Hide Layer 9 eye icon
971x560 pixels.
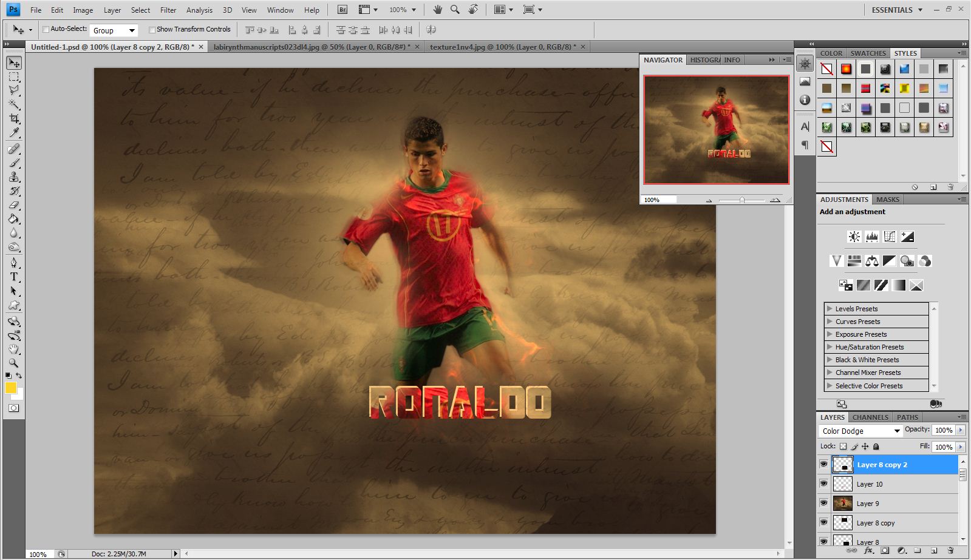click(823, 504)
